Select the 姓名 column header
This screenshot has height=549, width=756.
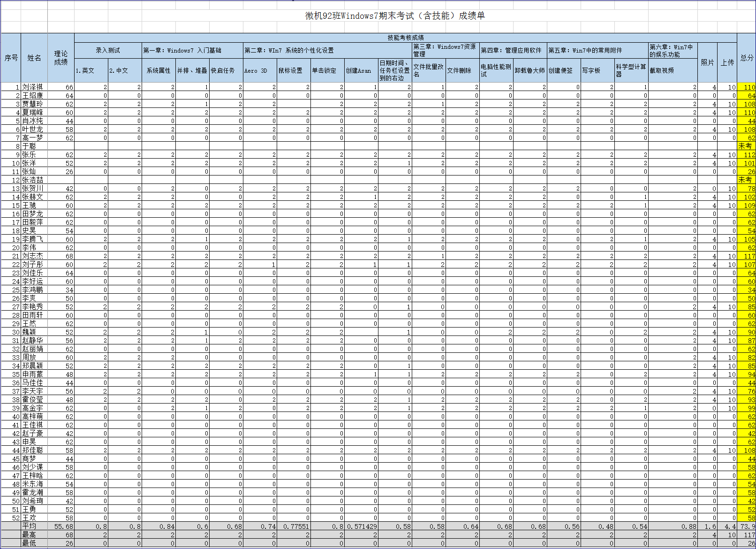[x=34, y=58]
